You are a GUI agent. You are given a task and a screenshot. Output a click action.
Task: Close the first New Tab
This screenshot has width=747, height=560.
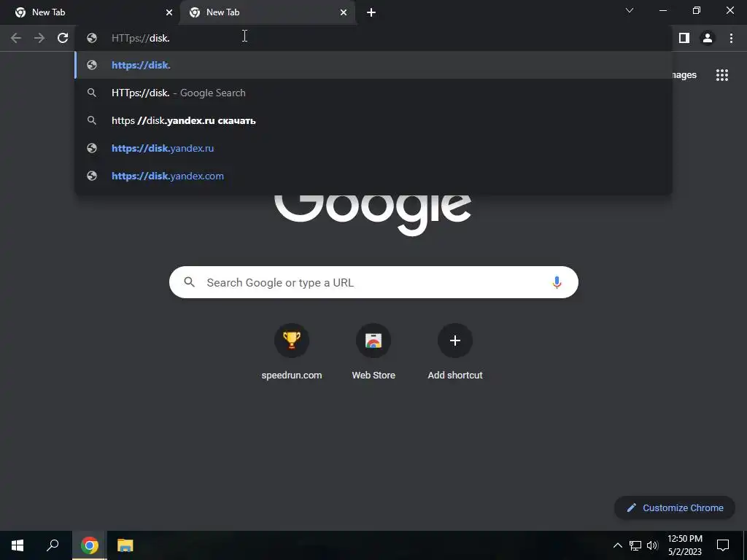tap(169, 12)
